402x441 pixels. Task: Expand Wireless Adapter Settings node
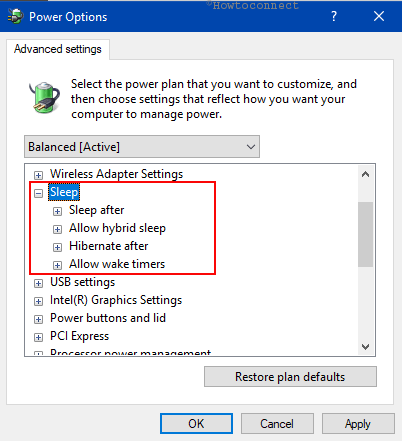click(x=38, y=175)
